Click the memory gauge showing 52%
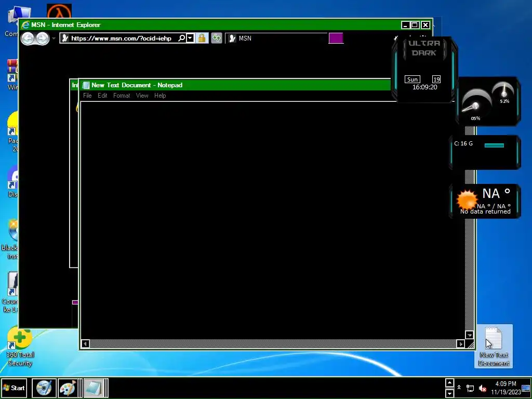Image resolution: width=532 pixels, height=399 pixels. (x=504, y=91)
